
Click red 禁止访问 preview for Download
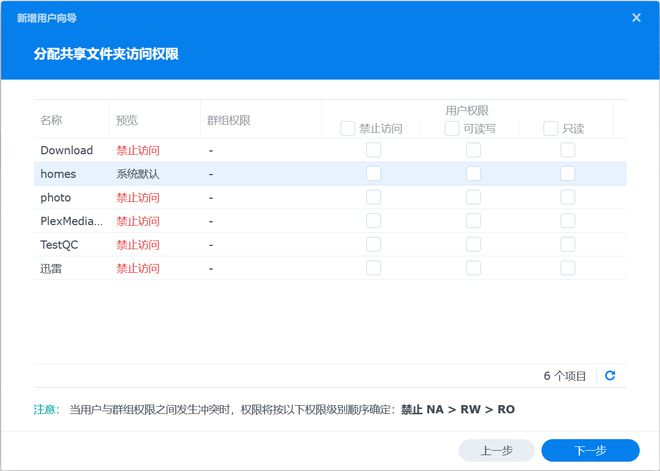pos(138,150)
